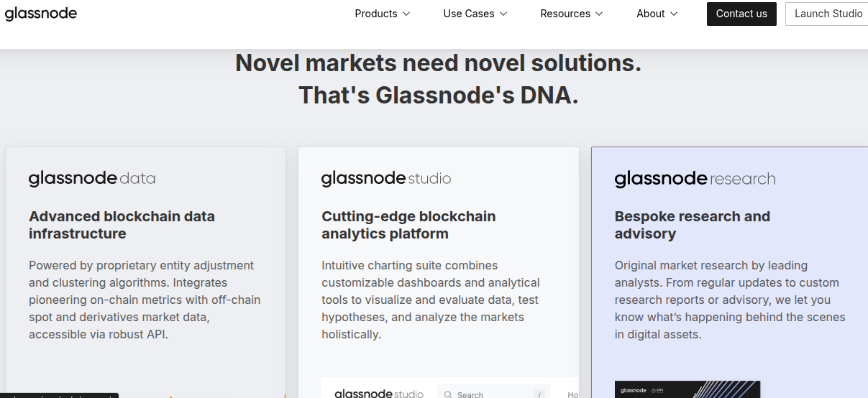Expand the Use Cases dropdown chevron
Image resolution: width=868 pixels, height=398 pixels.
point(503,14)
